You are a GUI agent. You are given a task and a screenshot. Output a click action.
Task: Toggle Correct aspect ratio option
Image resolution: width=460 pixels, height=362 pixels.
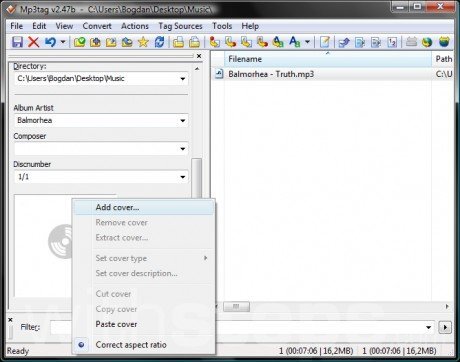click(x=131, y=345)
